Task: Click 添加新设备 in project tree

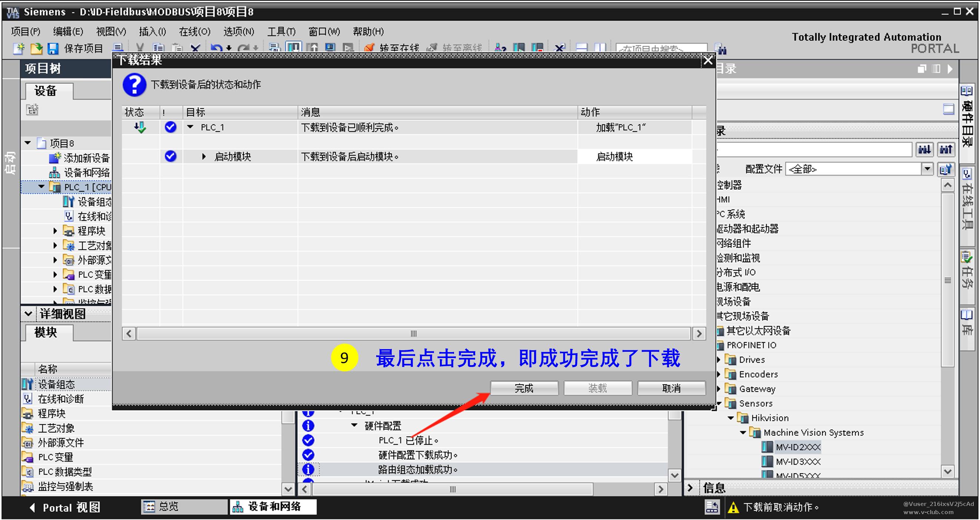Action: [x=86, y=158]
